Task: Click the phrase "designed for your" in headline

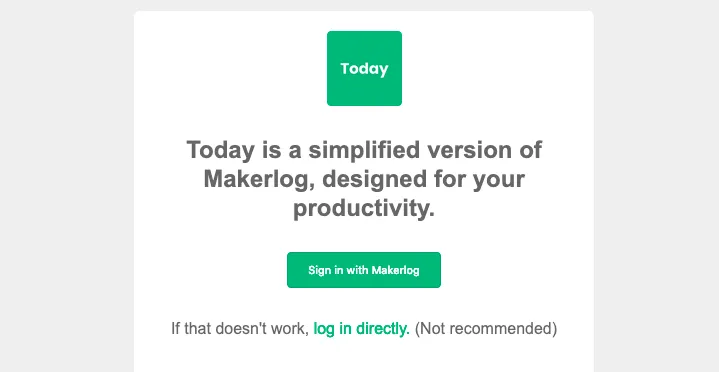Action: pos(423,179)
